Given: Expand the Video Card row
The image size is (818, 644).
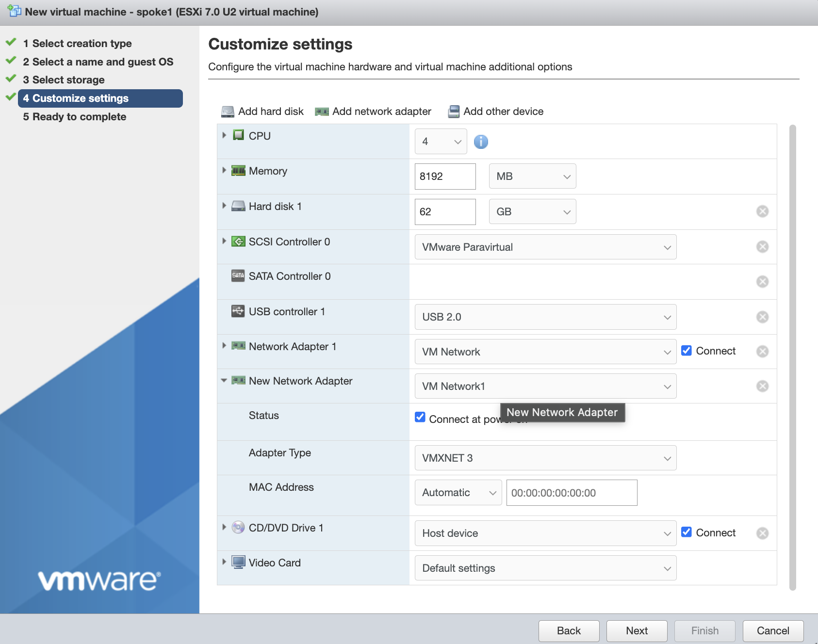Looking at the screenshot, I should click(x=224, y=562).
